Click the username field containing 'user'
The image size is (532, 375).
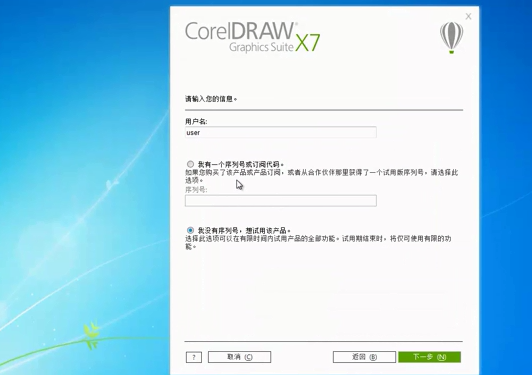[x=281, y=132]
